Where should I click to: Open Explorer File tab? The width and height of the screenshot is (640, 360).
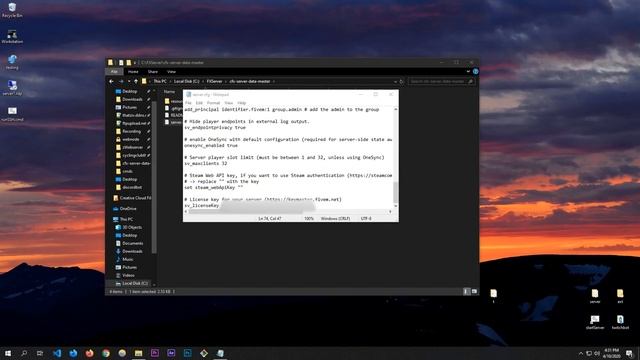114,72
